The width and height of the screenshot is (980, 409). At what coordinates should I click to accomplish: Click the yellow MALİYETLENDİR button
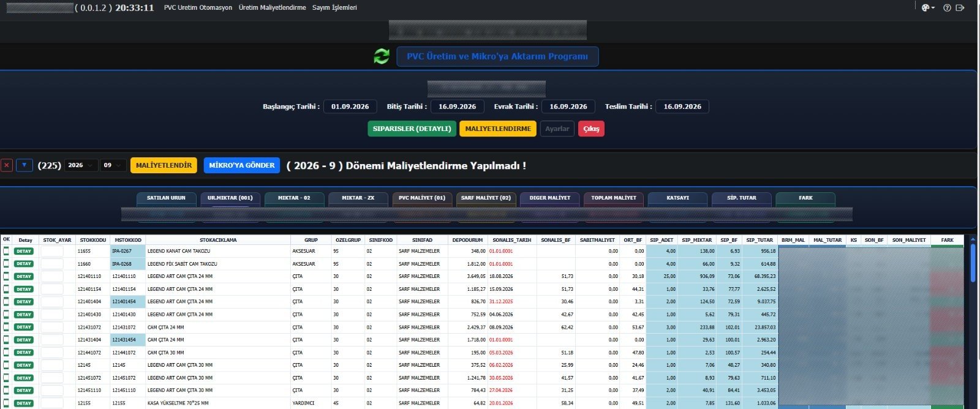tap(164, 165)
